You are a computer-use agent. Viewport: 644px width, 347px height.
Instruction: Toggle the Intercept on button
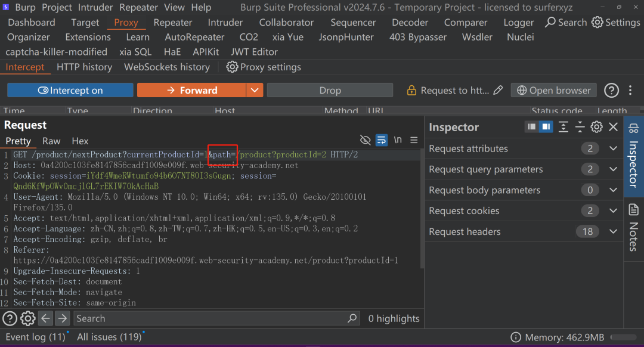point(70,91)
